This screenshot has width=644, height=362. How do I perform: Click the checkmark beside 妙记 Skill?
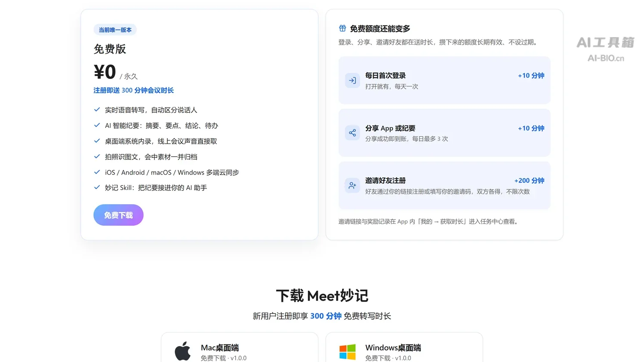[x=97, y=187]
